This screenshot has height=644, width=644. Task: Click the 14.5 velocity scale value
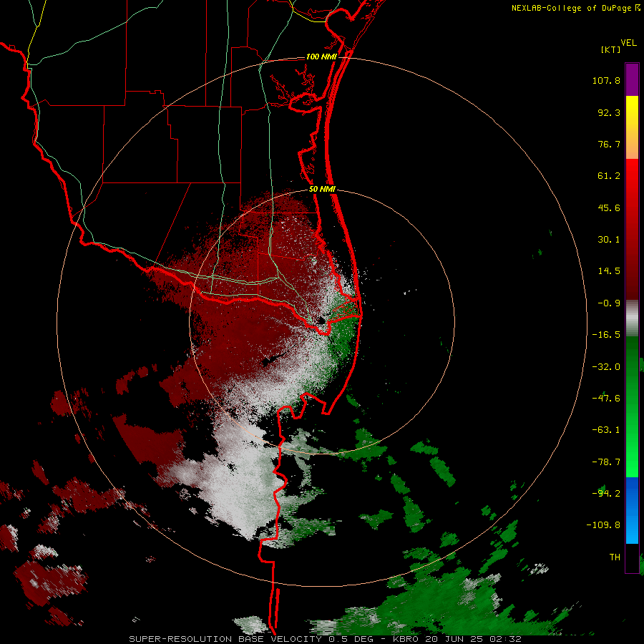[609, 271]
